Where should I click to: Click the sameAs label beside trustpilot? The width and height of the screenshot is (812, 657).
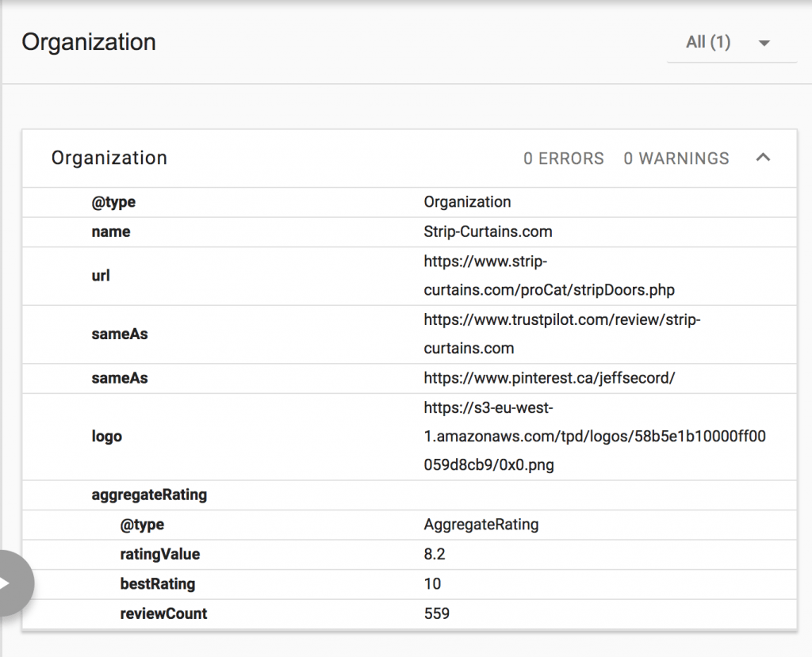pos(120,334)
